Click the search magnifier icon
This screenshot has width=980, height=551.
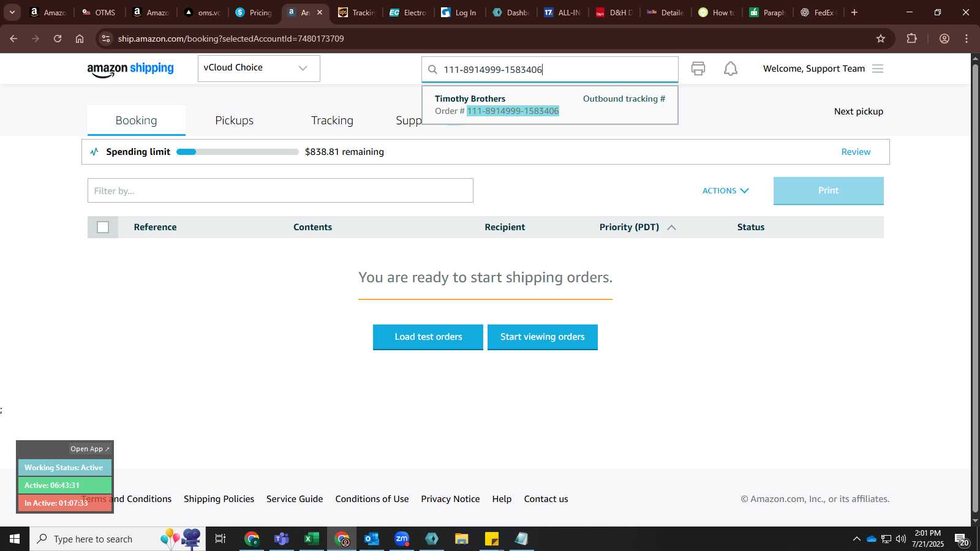(432, 70)
